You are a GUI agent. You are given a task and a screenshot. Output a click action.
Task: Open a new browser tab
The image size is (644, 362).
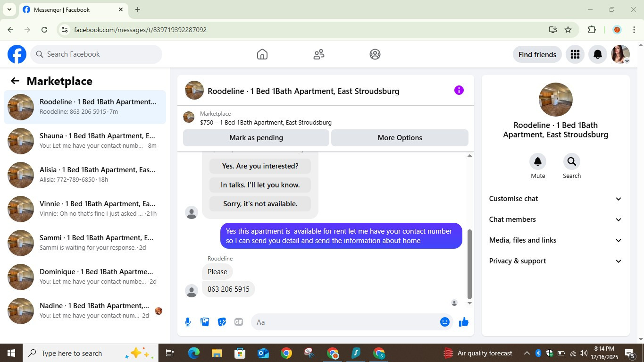click(x=138, y=9)
